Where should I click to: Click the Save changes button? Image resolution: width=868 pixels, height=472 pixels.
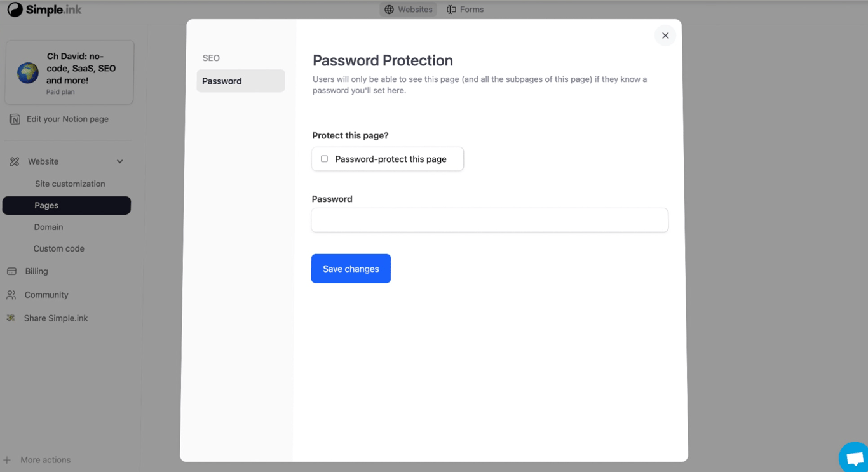(351, 268)
